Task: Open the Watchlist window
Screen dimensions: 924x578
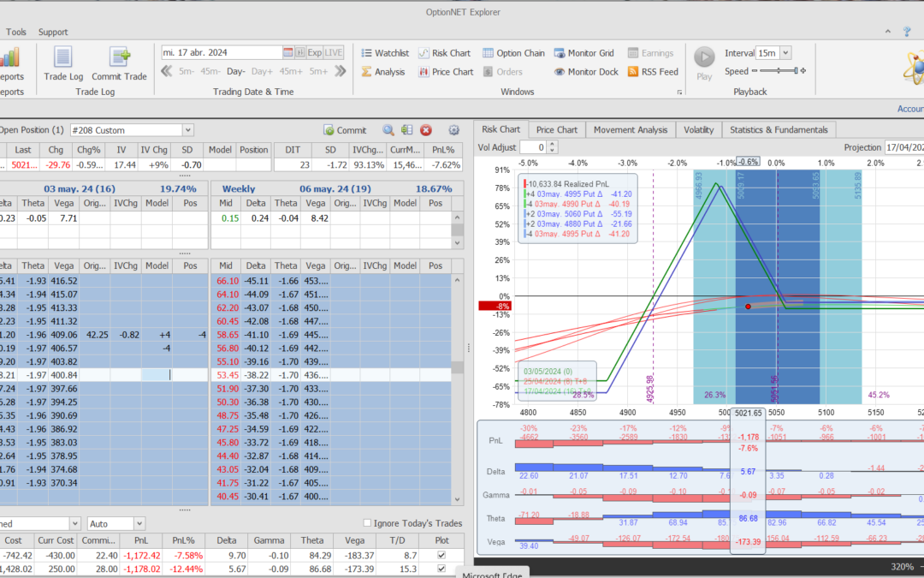Action: pos(384,53)
